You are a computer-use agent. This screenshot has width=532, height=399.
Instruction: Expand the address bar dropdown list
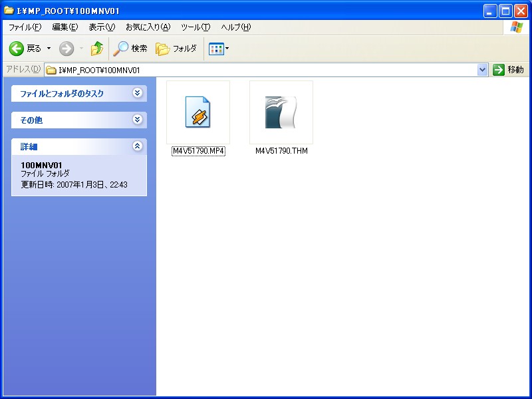[x=482, y=70]
